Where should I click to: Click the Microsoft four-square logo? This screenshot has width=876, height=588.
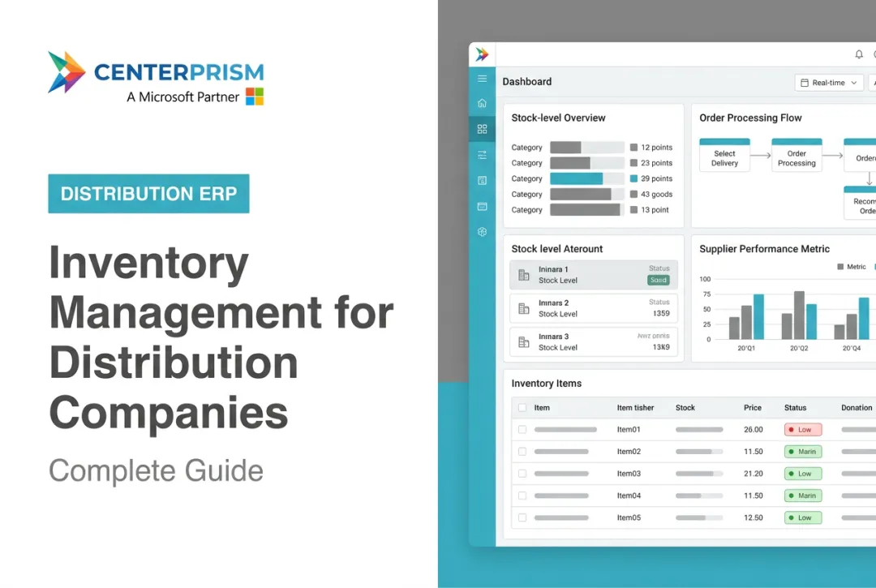click(255, 96)
